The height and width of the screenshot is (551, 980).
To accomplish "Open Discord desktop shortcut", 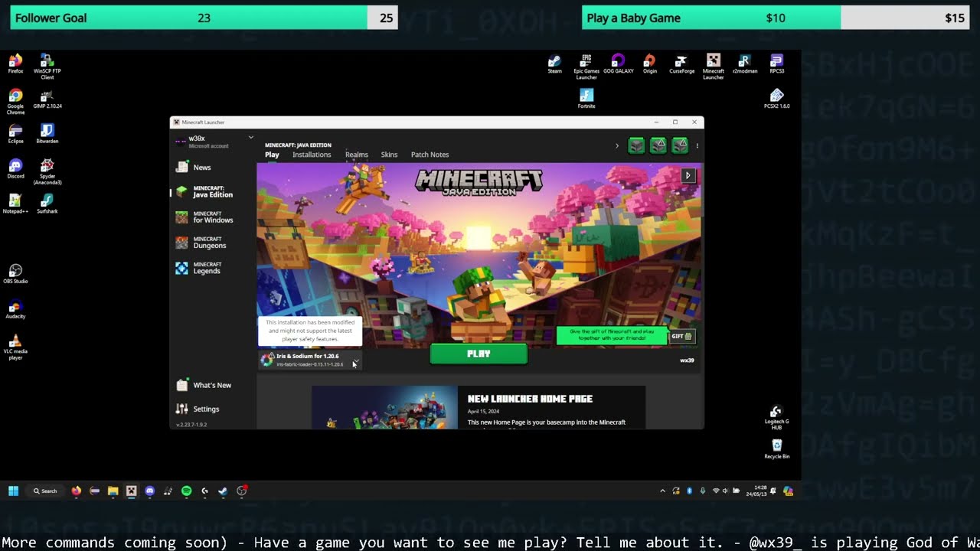I will tap(15, 169).
